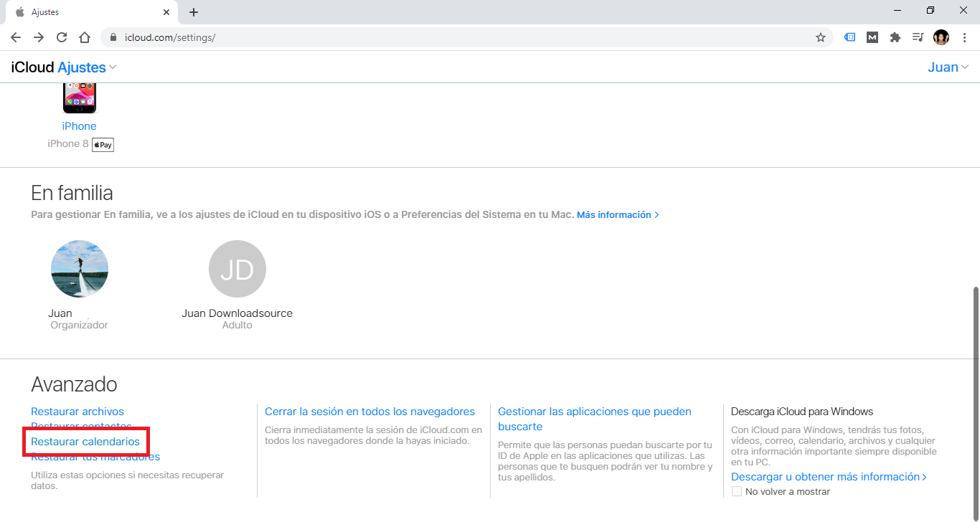This screenshot has height=522, width=980.
Task: Bookmark this page with the star icon
Action: pyautogui.click(x=821, y=37)
